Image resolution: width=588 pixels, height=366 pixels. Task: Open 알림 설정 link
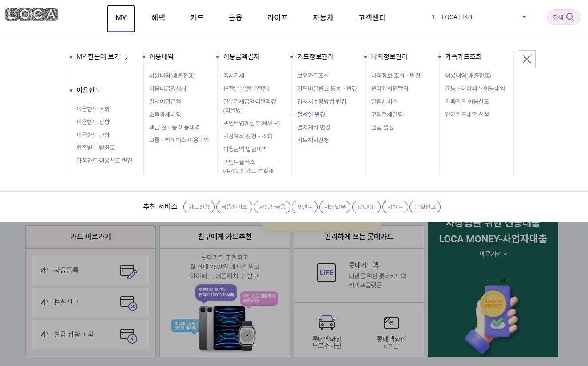click(382, 127)
